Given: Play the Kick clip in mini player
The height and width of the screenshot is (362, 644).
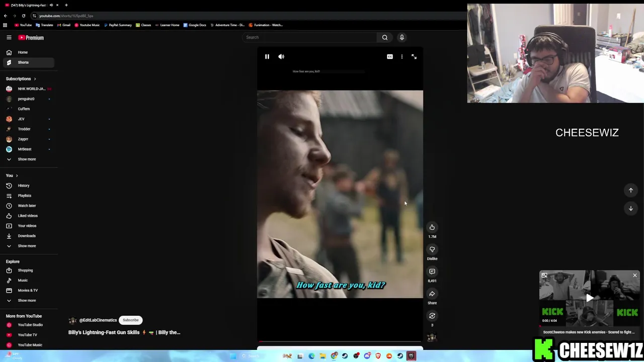Looking at the screenshot, I should pyautogui.click(x=590, y=298).
